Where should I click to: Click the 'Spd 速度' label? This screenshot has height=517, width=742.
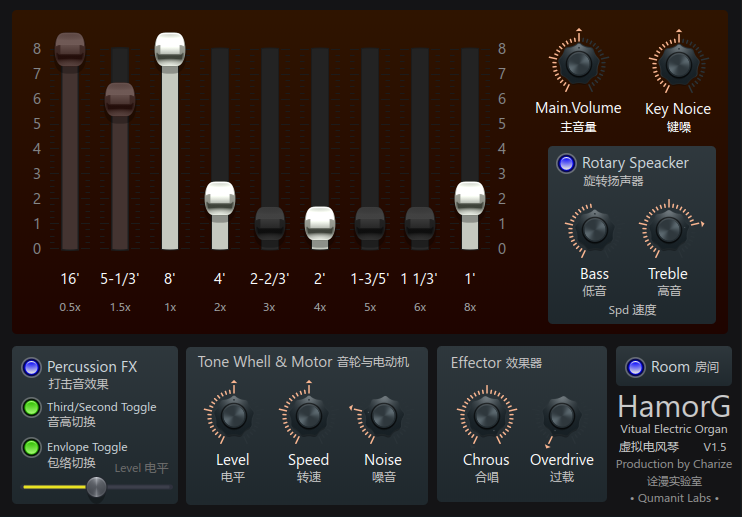click(632, 310)
